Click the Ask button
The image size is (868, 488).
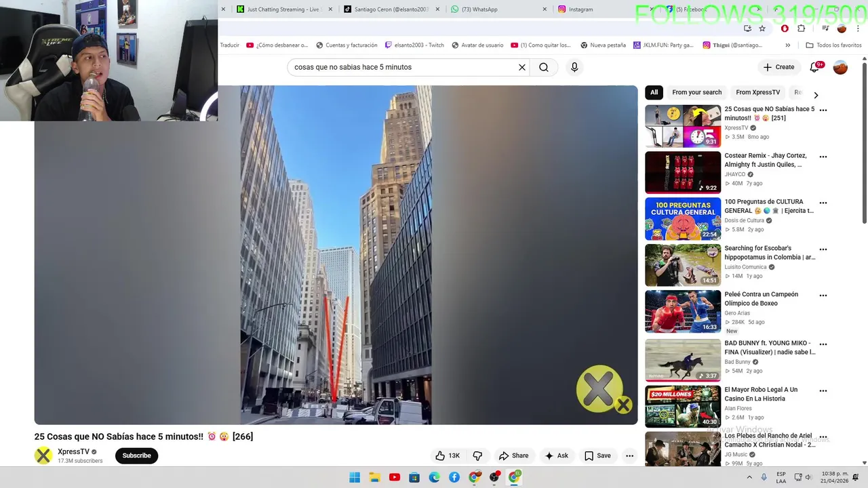(557, 455)
